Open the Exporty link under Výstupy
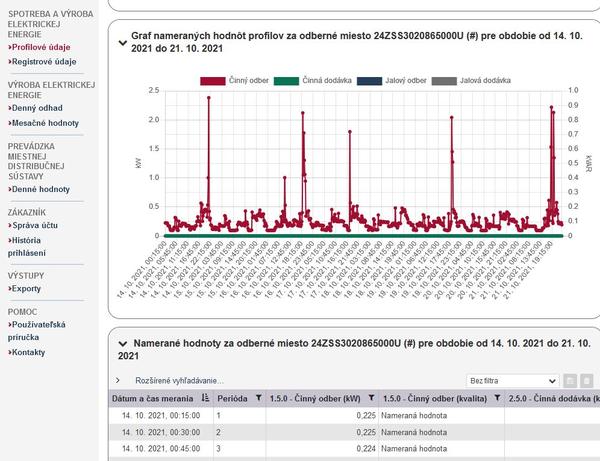This screenshot has width=600, height=461. click(26, 288)
